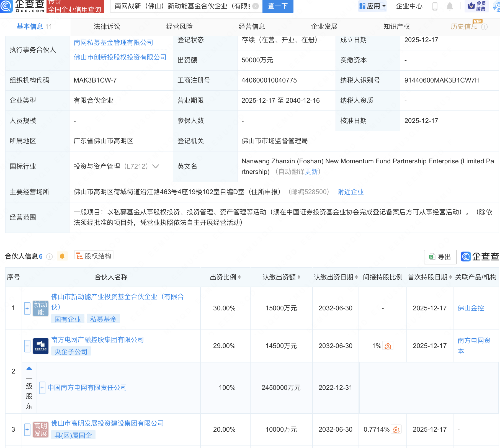Expand the 国标行业 industry chevron
Image resolution: width=500 pixels, height=448 pixels.
(x=156, y=166)
